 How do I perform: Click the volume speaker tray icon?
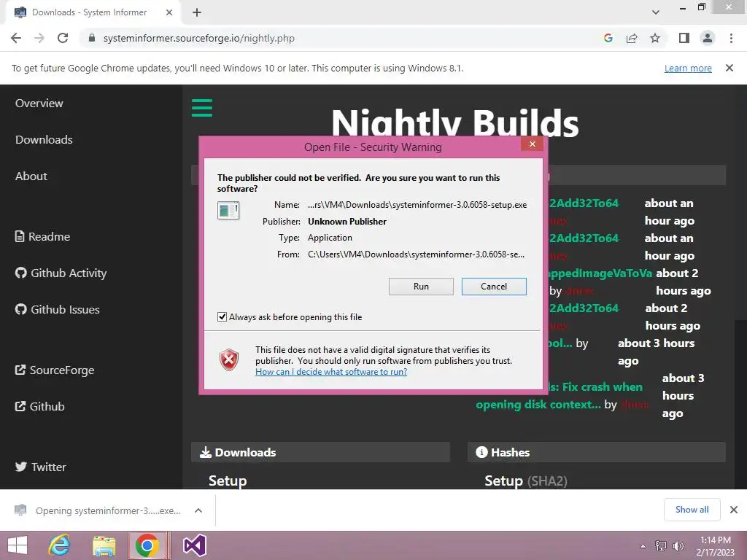[x=678, y=546]
